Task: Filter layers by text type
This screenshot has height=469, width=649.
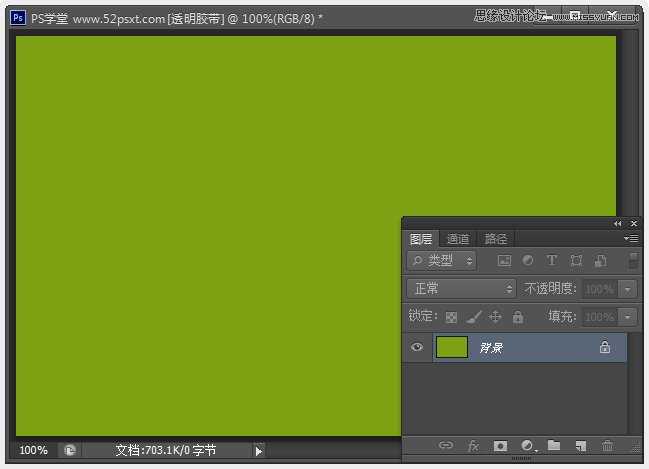Action: coord(552,261)
